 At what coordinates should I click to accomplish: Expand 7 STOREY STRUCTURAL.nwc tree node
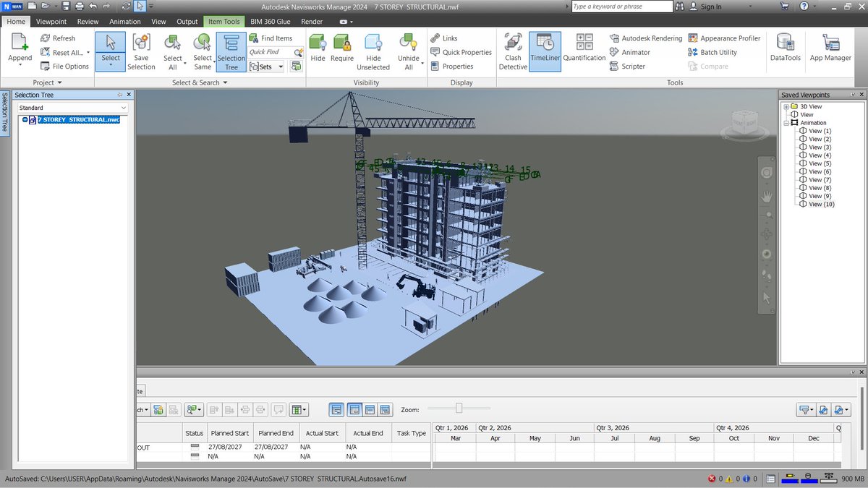click(25, 119)
